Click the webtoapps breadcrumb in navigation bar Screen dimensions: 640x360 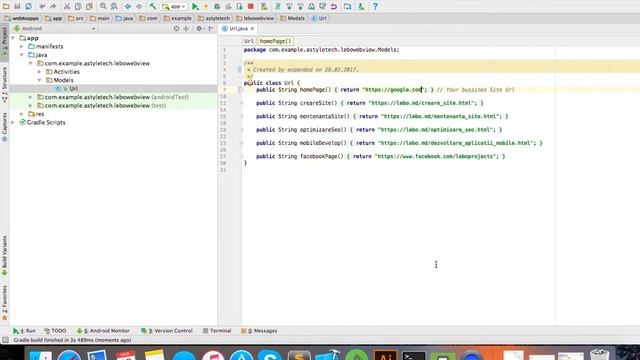coord(22,18)
